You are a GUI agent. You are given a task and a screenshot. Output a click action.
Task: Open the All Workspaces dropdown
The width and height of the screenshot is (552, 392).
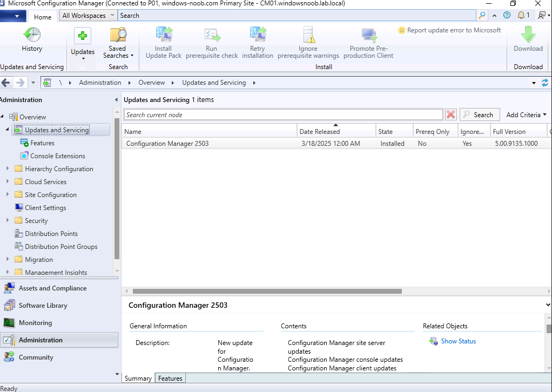click(x=87, y=16)
